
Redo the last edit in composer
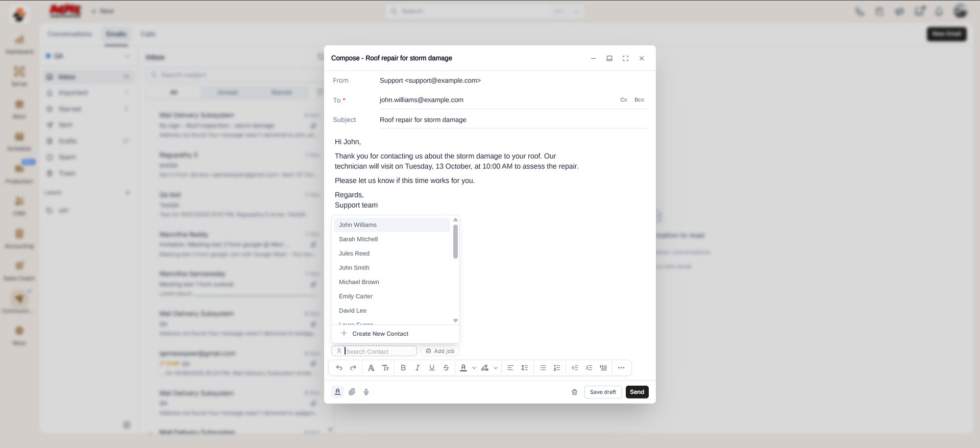pyautogui.click(x=353, y=368)
